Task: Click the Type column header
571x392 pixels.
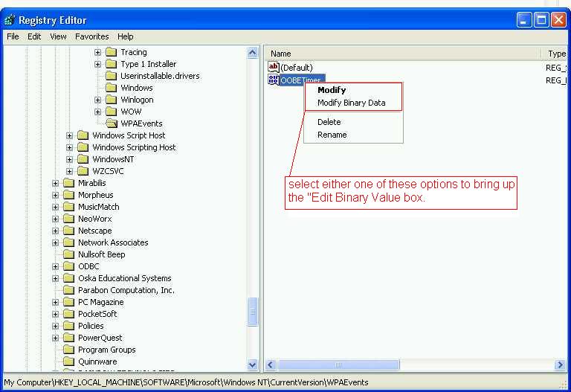Action: tap(555, 54)
